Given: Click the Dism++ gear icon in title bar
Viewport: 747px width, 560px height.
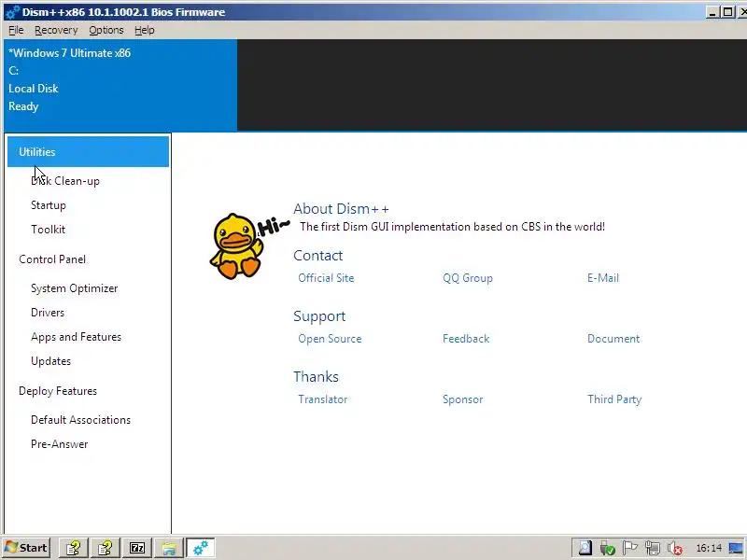Looking at the screenshot, I should [12, 12].
